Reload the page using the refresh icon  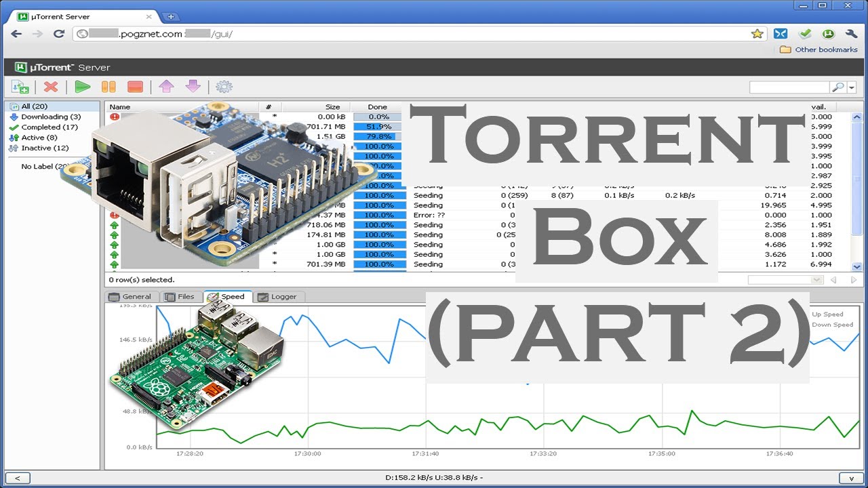(59, 33)
